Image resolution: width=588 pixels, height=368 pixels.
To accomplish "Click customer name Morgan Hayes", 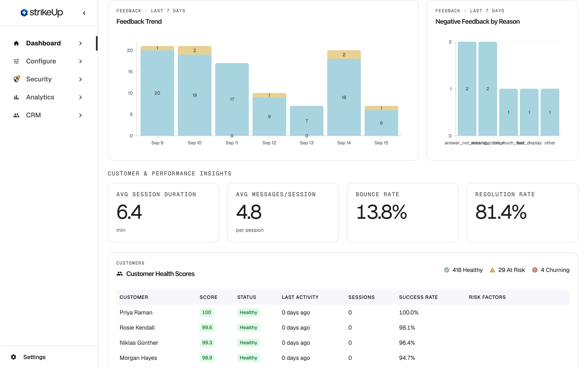I will pyautogui.click(x=138, y=358).
